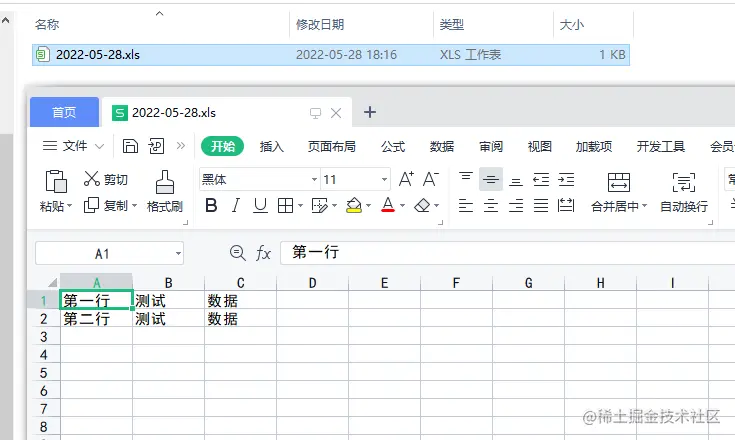Align text right
The height and width of the screenshot is (440, 735).
516,205
